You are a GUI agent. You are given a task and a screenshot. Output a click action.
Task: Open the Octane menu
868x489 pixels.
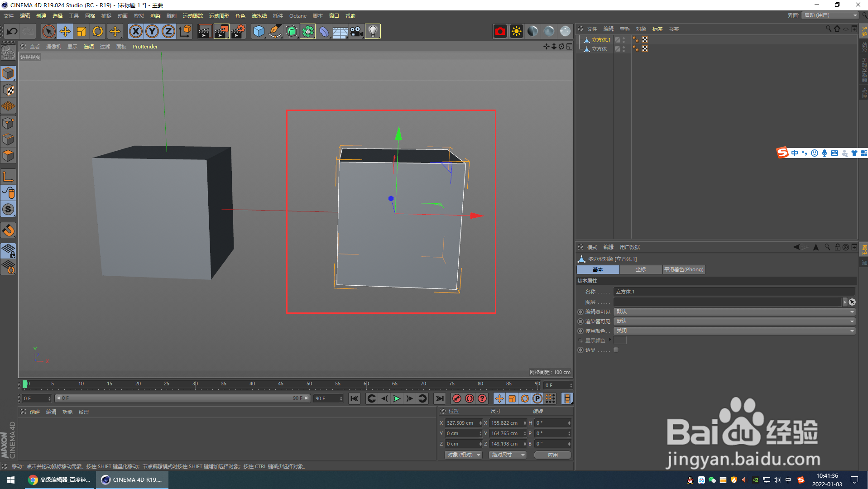click(298, 16)
